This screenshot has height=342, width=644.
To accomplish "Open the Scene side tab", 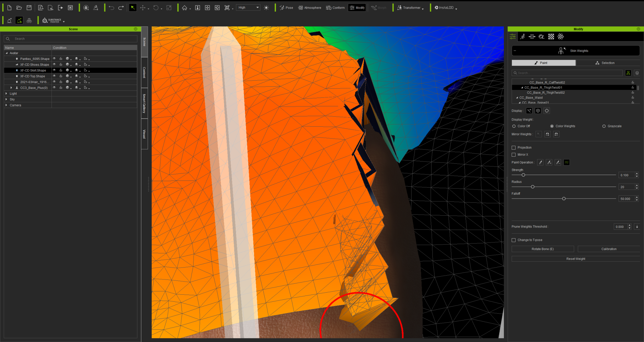I will 144,42.
